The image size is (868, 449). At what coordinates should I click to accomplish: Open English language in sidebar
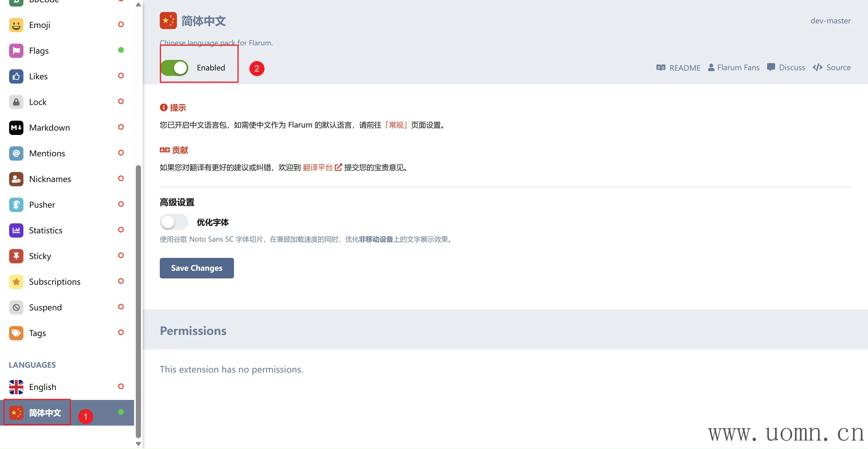43,387
